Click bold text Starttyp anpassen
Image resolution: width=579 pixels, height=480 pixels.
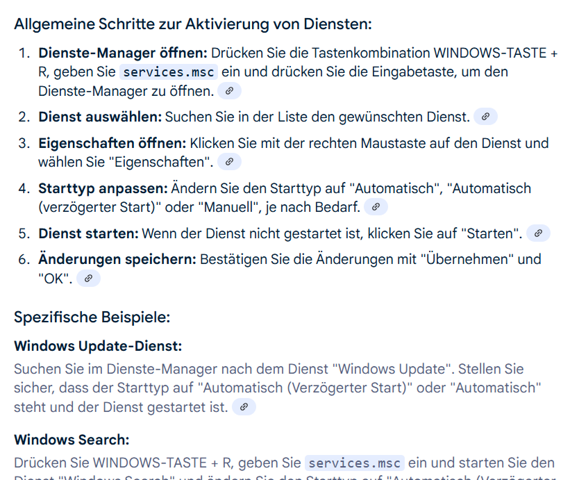point(103,188)
